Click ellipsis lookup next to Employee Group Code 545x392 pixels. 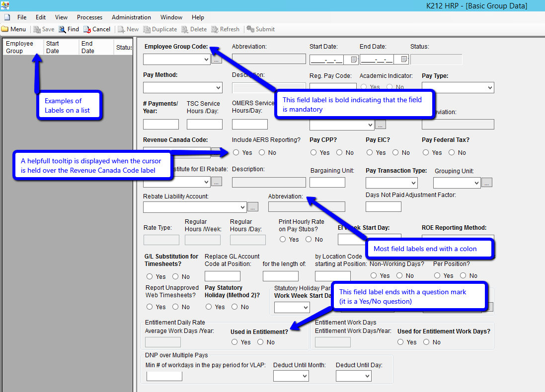217,60
